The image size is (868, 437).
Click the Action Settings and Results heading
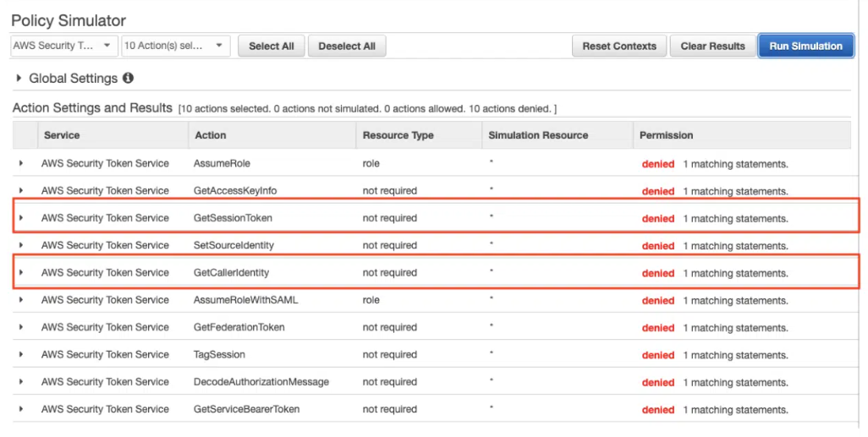(92, 108)
